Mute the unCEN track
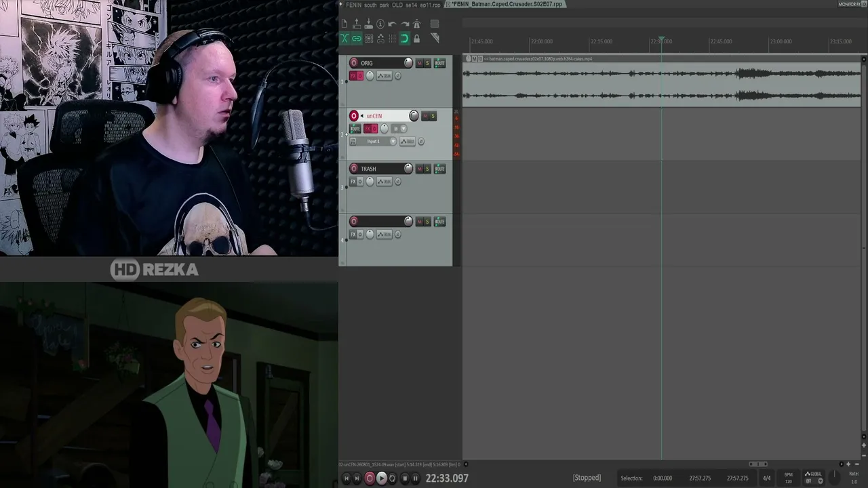This screenshot has height=488, width=868. [x=425, y=116]
